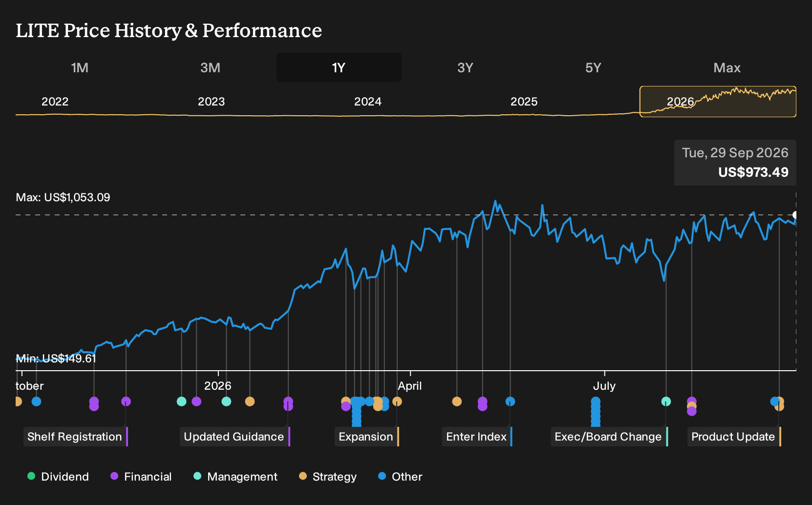Click the Enter Index event label
812x505 pixels.
click(x=477, y=437)
